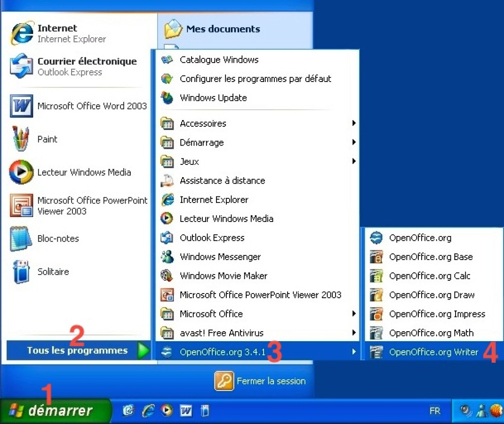
Task: Expand avast! Free Antivirus submenu
Action: coord(257,333)
